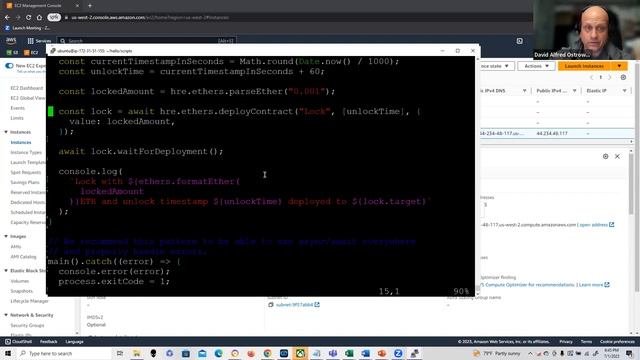Click the Windows taskbar search box
Image resolution: width=640 pixels, height=360 pixels.
64,353
